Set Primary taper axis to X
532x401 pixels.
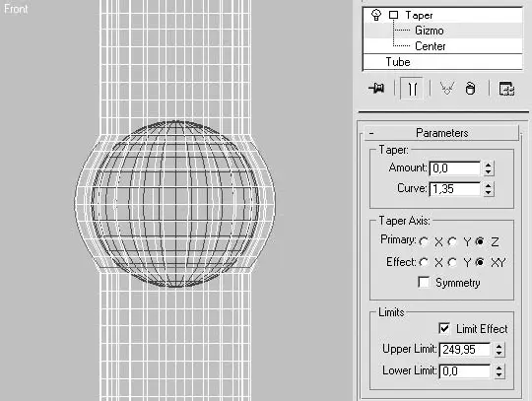click(x=424, y=242)
